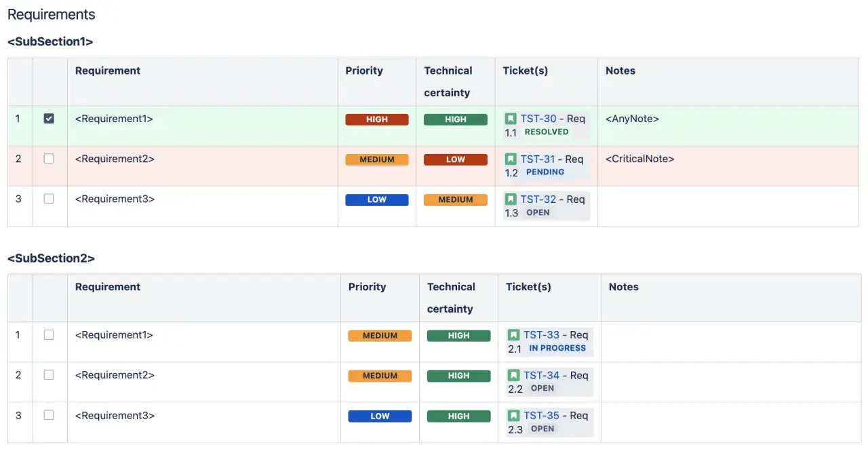Screen dimensions: 868x449
Task: Open ticket link TST-32
Action: pyautogui.click(x=538, y=199)
